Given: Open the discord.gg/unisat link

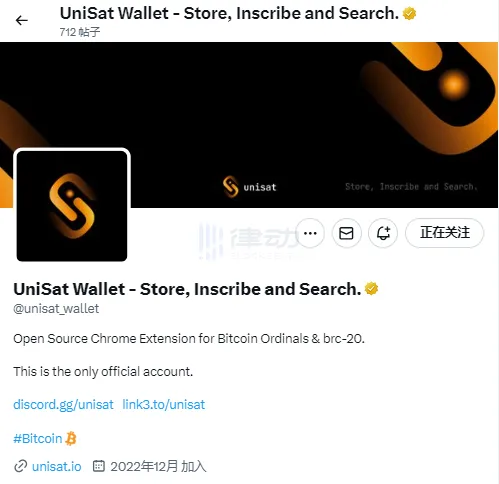Looking at the screenshot, I should 63,404.
